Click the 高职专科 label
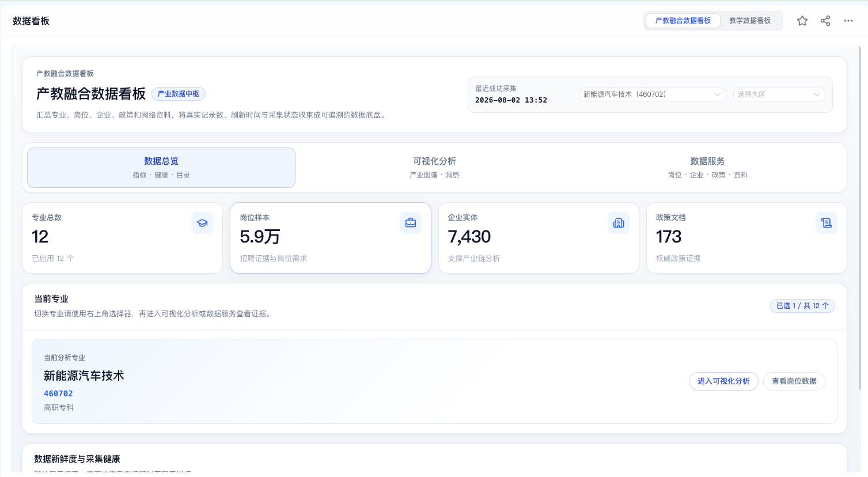The height and width of the screenshot is (477, 868). pos(59,408)
